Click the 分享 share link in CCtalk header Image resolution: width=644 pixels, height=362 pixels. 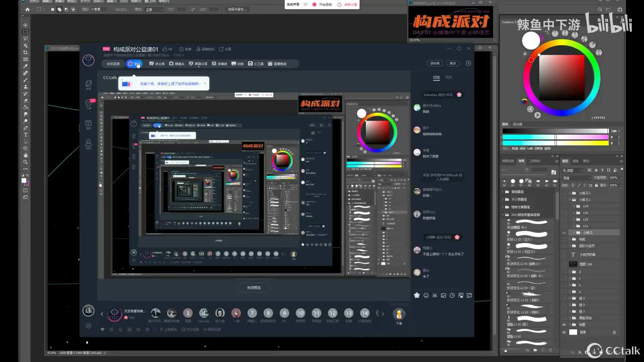click(225, 49)
